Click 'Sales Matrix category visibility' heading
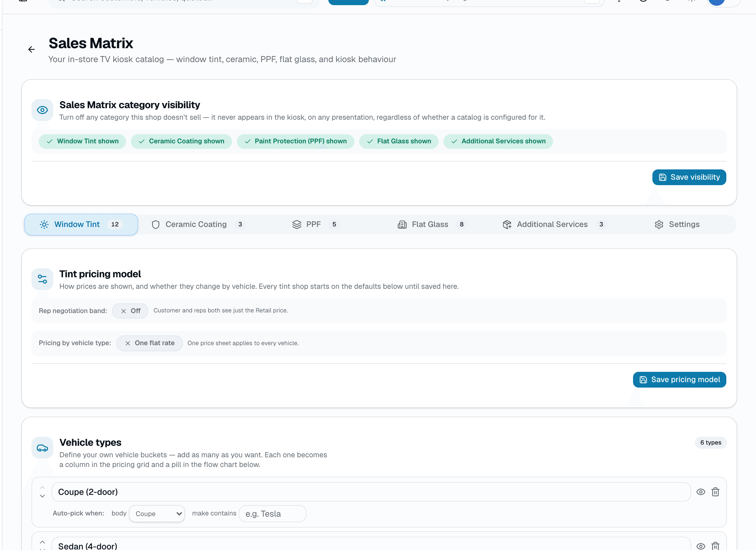The width and height of the screenshot is (756, 550). (x=130, y=105)
